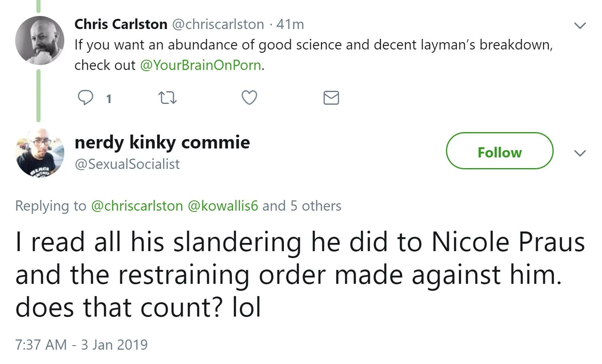This screenshot has height=364, width=602.
Task: Show the 5 others being replied to
Action: point(315,206)
